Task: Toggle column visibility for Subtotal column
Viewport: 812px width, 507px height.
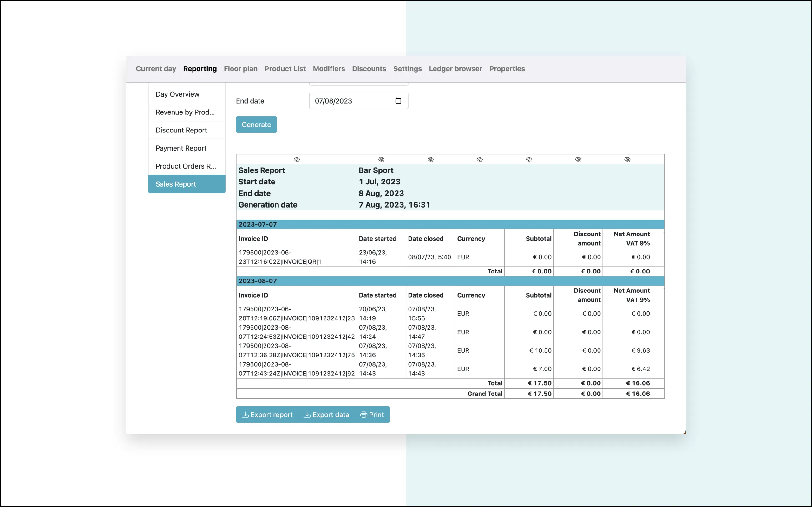Action: pyautogui.click(x=529, y=159)
